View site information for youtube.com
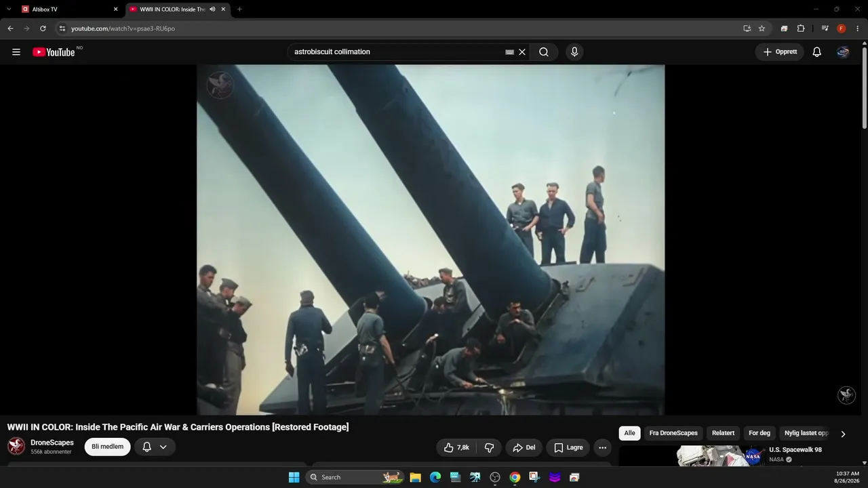 click(62, 28)
